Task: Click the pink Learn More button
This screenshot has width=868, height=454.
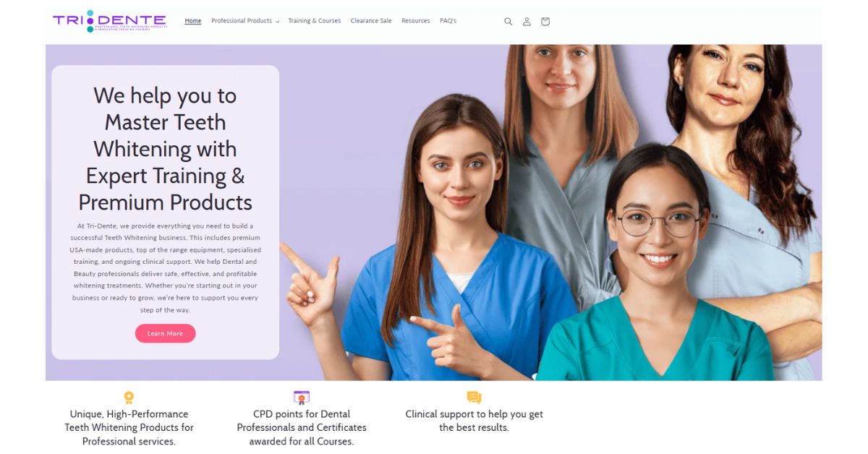Action: click(165, 333)
